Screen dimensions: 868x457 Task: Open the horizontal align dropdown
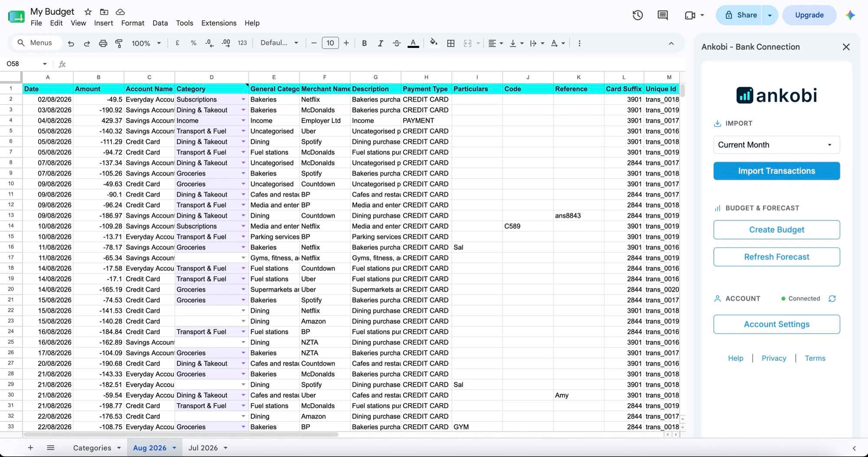pyautogui.click(x=496, y=43)
